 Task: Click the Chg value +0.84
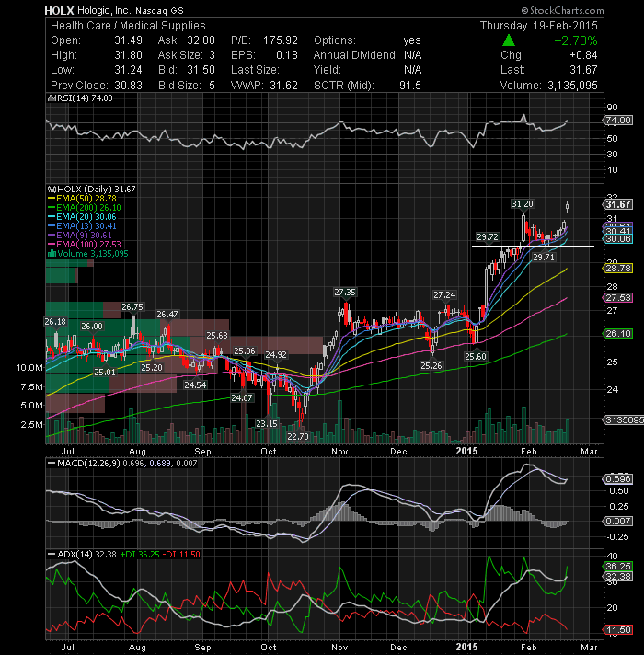click(584, 55)
